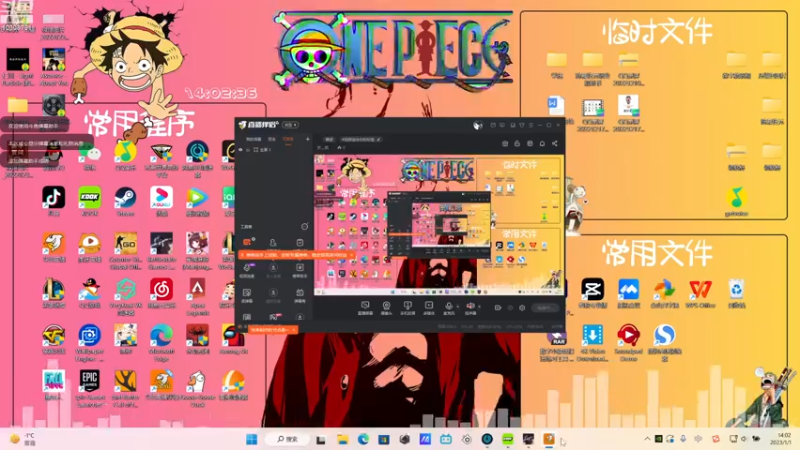Screen dimensions: 800x450
Task: Click the user avatar in live app title bar
Action: (478, 125)
